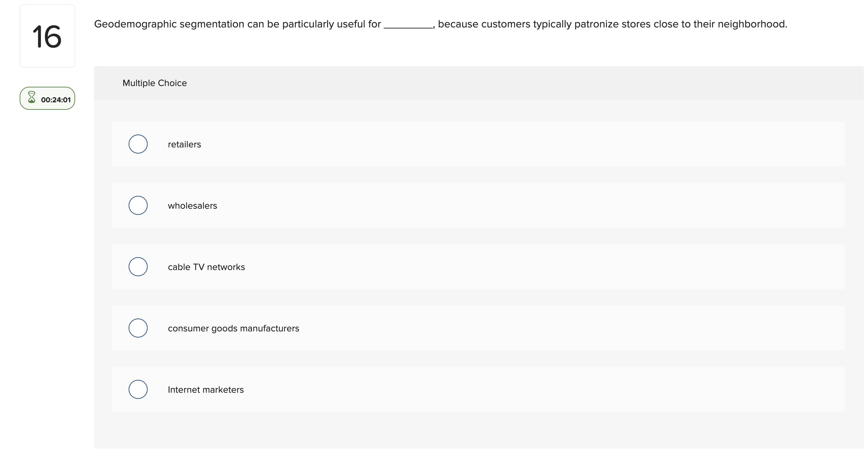The image size is (868, 450).
Task: Click empty area of retailers answer row
Action: [508, 144]
